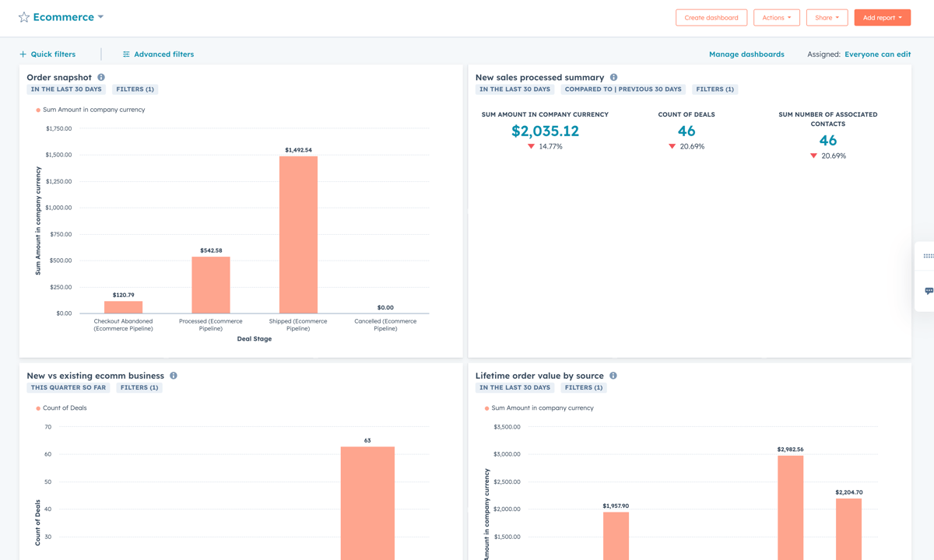934x560 pixels.
Task: Open the grid icon on the right side tab
Action: 929,256
